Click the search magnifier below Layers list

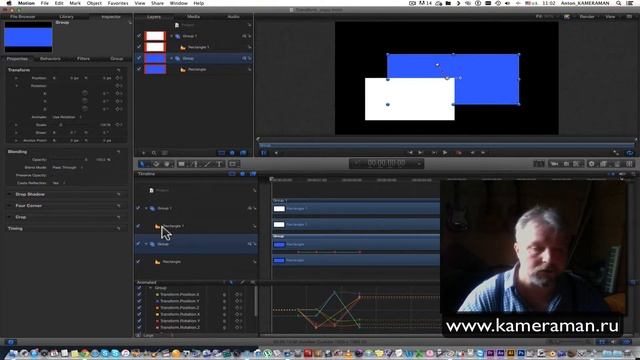[154, 153]
